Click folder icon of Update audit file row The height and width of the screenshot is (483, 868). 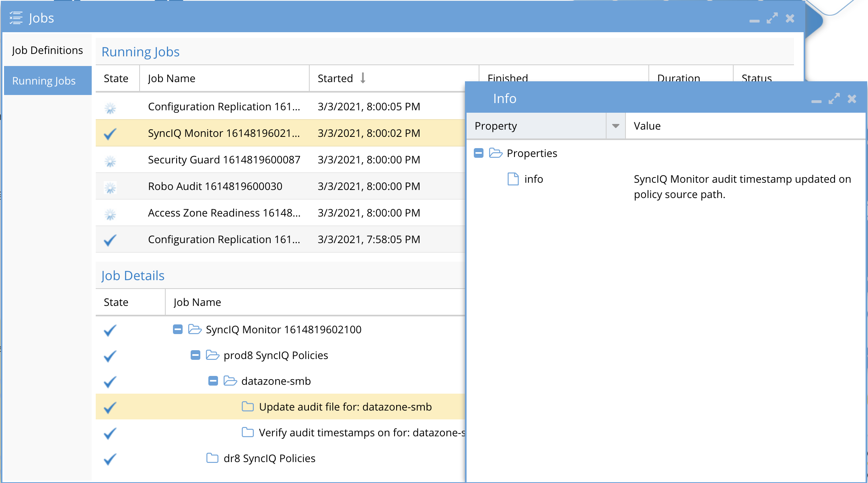coord(248,407)
